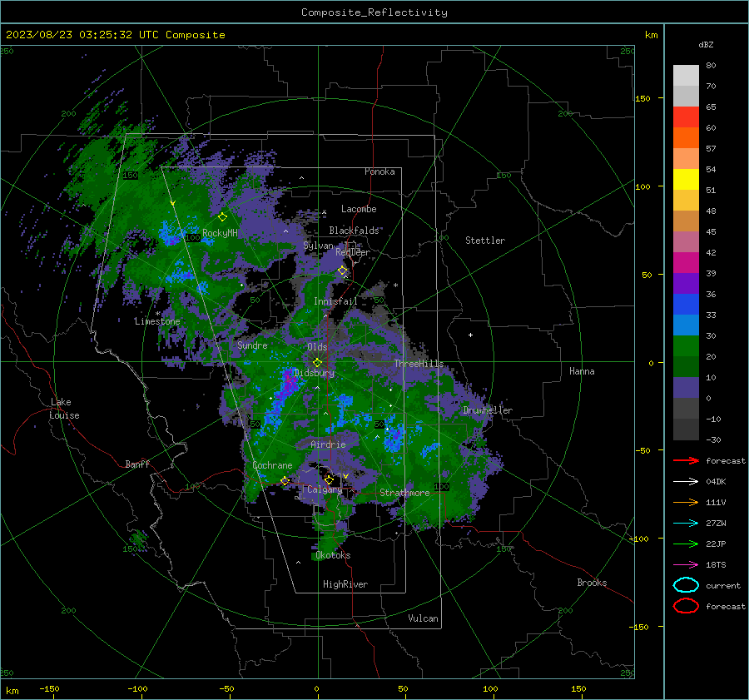Click the Stettler city label
Image resolution: width=749 pixels, height=700 pixels.
click(x=485, y=241)
